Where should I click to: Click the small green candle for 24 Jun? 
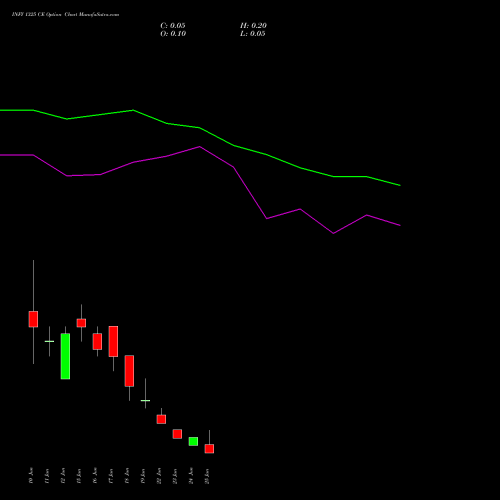coord(193,441)
